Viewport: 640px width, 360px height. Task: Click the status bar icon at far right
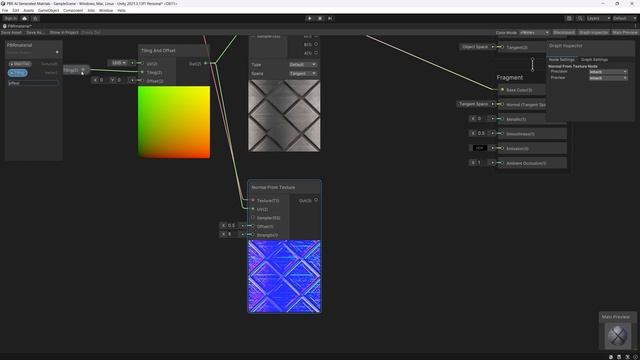pos(636,357)
